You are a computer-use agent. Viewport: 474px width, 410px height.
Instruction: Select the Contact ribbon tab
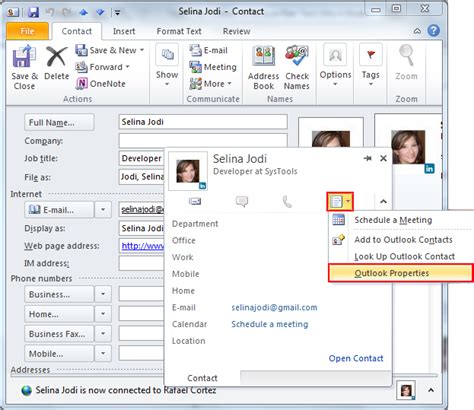tap(77, 31)
